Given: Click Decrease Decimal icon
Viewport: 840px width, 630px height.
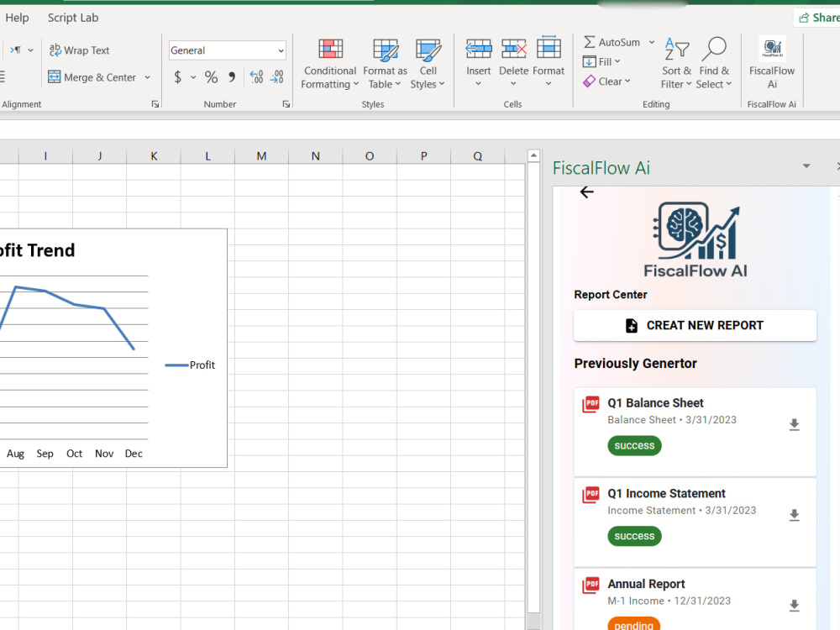Looking at the screenshot, I should click(277, 77).
